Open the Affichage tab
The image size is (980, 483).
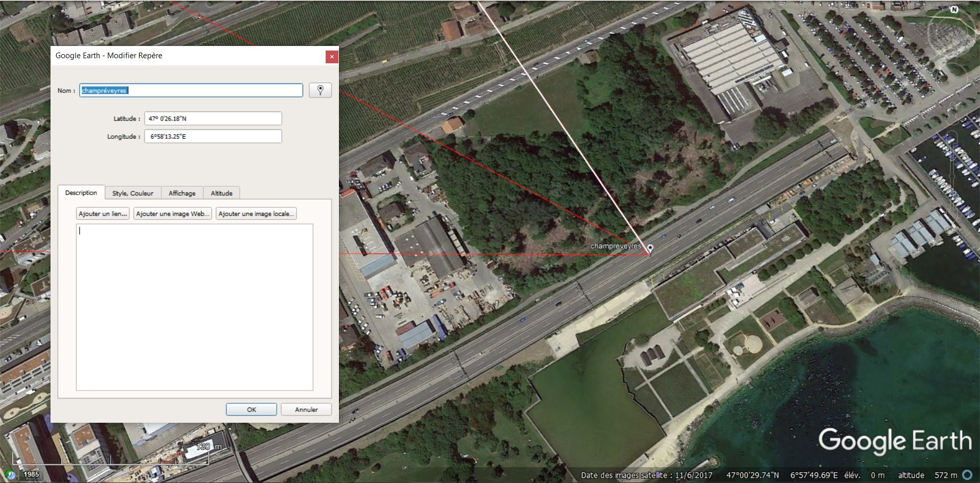pyautogui.click(x=182, y=193)
